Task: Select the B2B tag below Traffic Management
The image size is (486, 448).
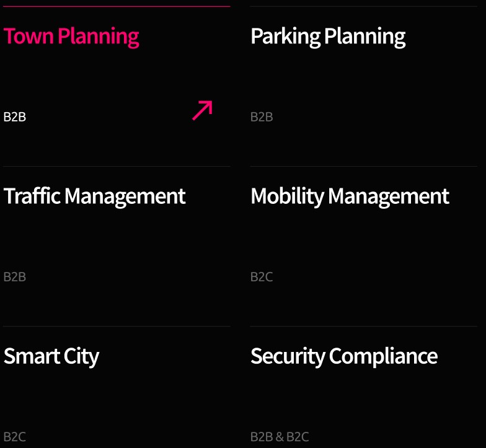Action: [x=15, y=277]
